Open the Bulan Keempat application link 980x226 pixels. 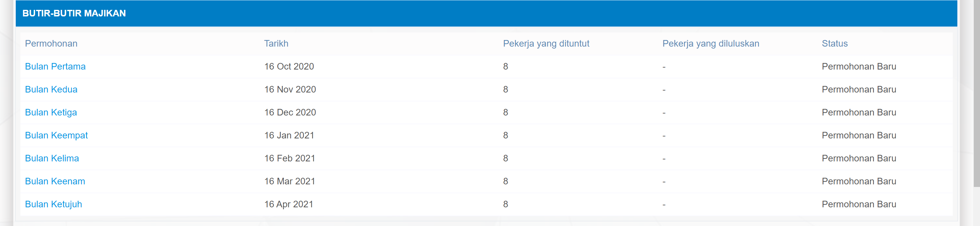click(56, 135)
